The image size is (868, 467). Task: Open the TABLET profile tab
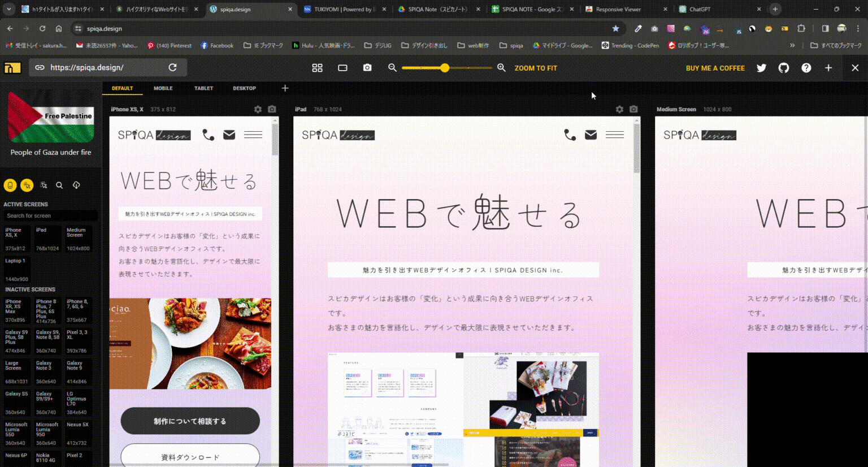[203, 88]
